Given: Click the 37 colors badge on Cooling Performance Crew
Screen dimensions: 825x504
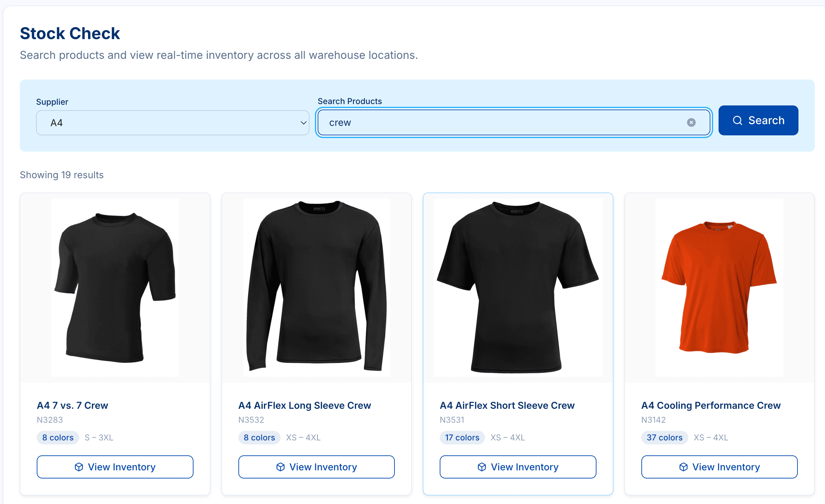Looking at the screenshot, I should point(664,438).
